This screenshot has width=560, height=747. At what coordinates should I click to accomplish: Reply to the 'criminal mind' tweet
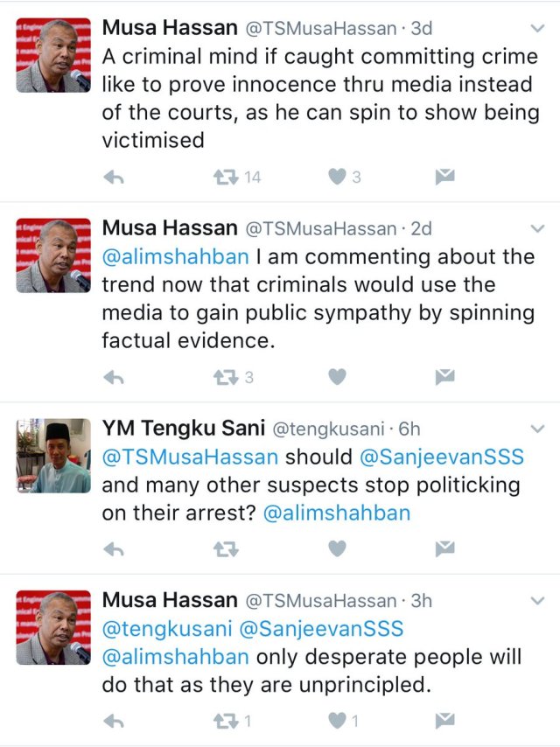click(x=114, y=178)
